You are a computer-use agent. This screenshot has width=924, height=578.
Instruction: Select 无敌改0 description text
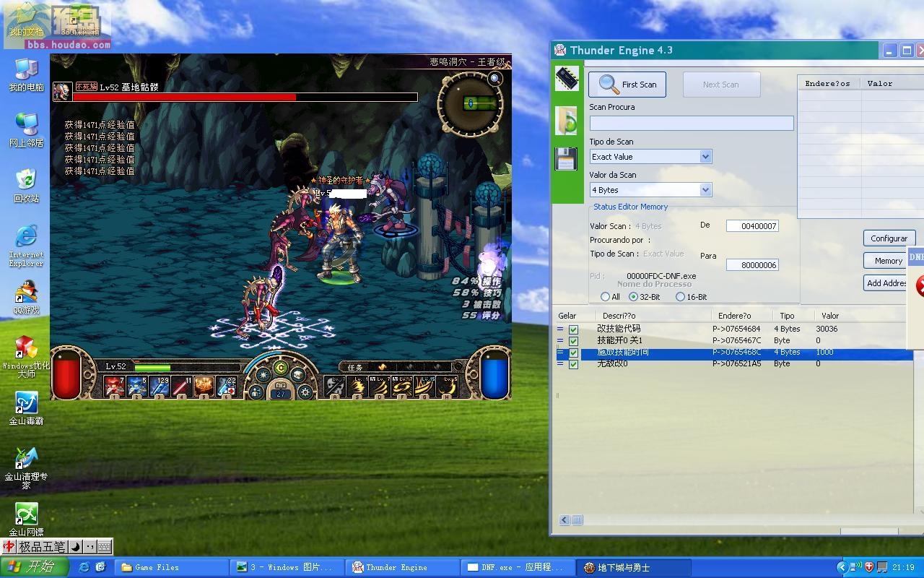click(612, 363)
